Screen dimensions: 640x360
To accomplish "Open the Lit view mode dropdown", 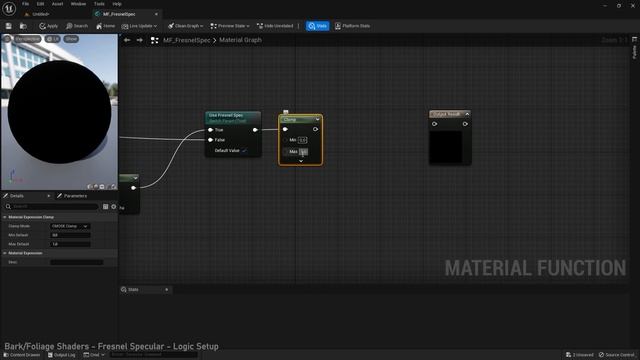I will [52, 39].
